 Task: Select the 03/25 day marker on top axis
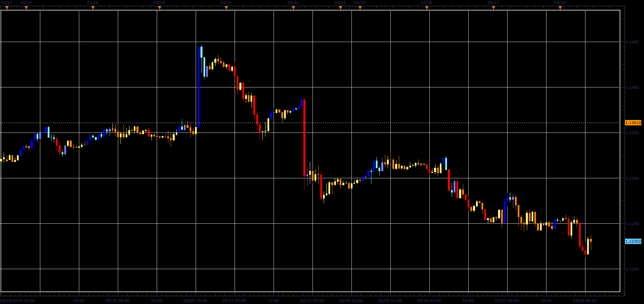[x=360, y=8]
